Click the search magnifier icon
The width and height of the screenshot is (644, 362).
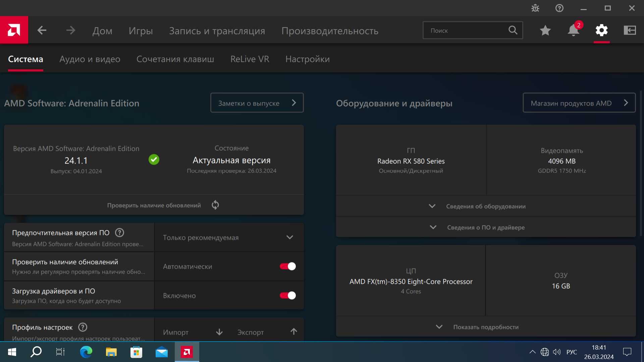pyautogui.click(x=513, y=30)
